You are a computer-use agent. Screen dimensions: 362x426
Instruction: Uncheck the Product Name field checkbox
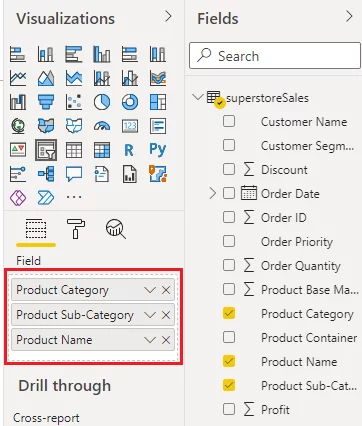click(x=229, y=361)
